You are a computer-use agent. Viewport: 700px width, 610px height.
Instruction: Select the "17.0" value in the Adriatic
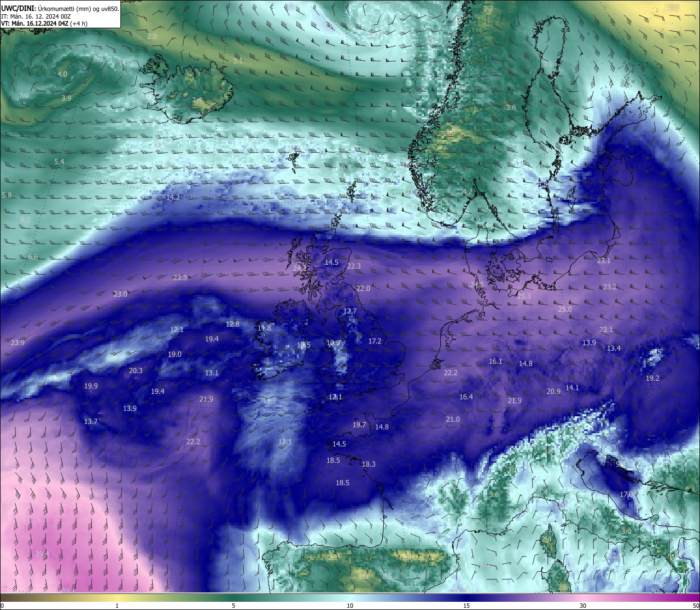pyautogui.click(x=626, y=494)
